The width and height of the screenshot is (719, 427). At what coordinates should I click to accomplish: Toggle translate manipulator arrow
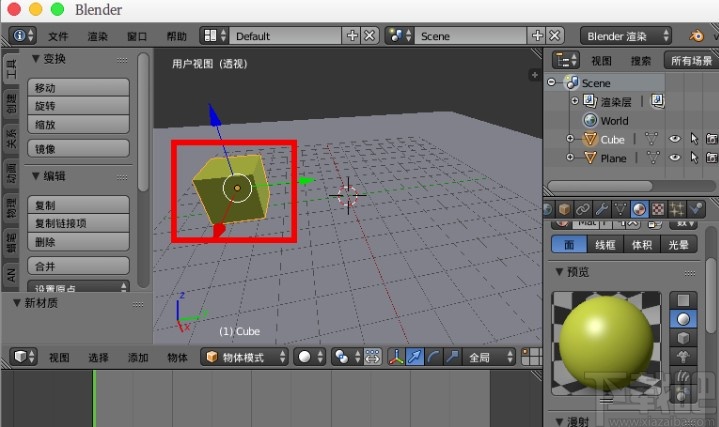(x=415, y=356)
